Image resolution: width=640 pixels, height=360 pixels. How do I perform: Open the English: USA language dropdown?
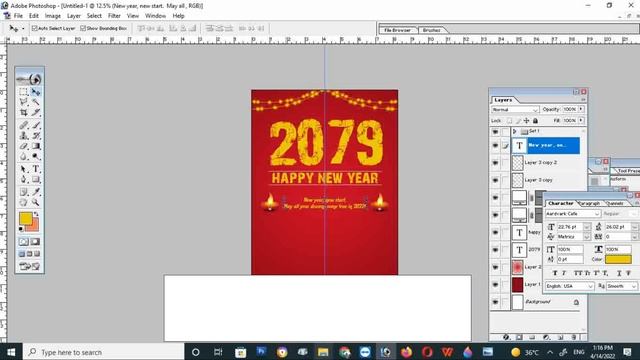click(x=569, y=287)
